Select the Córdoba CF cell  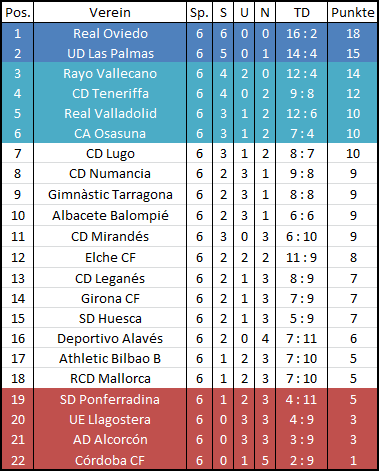click(110, 460)
